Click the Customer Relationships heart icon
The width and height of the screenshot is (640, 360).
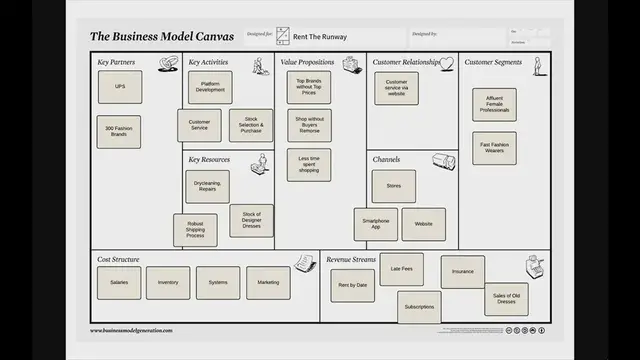pyautogui.click(x=447, y=64)
